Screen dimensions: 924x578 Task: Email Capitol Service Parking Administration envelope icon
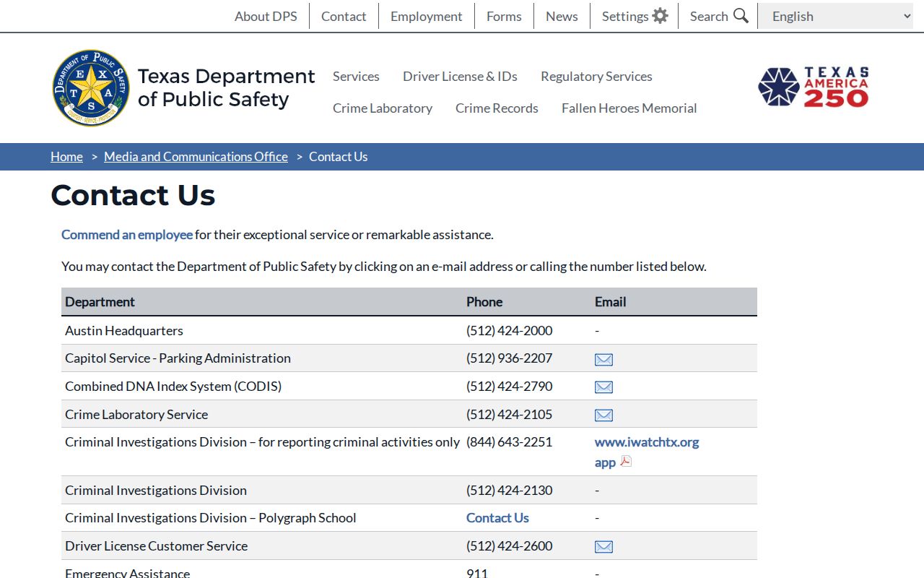point(603,359)
